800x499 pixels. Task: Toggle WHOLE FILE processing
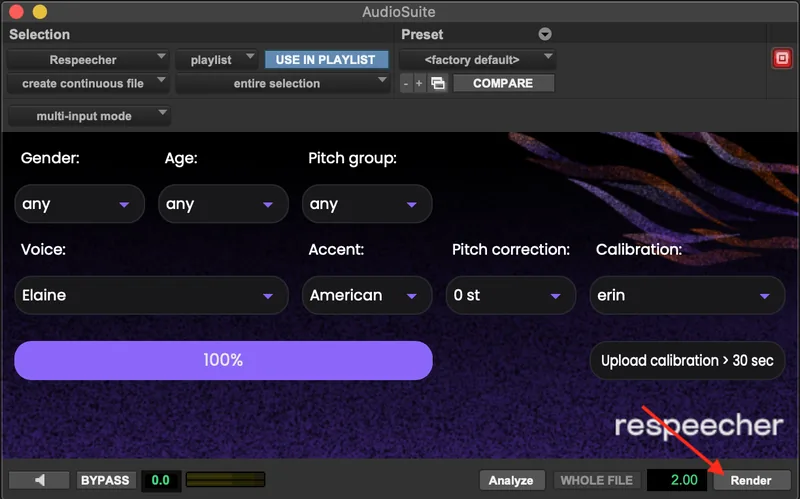coord(596,480)
